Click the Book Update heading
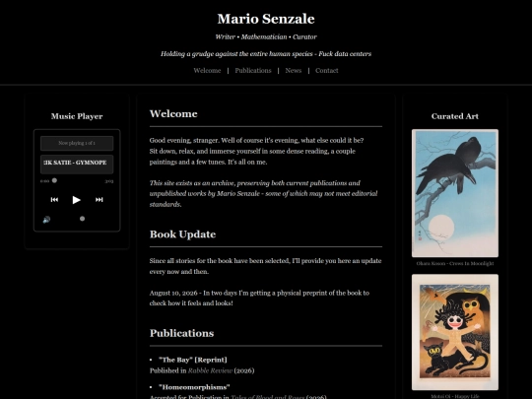Viewport: 532px width, 399px height. [182, 234]
